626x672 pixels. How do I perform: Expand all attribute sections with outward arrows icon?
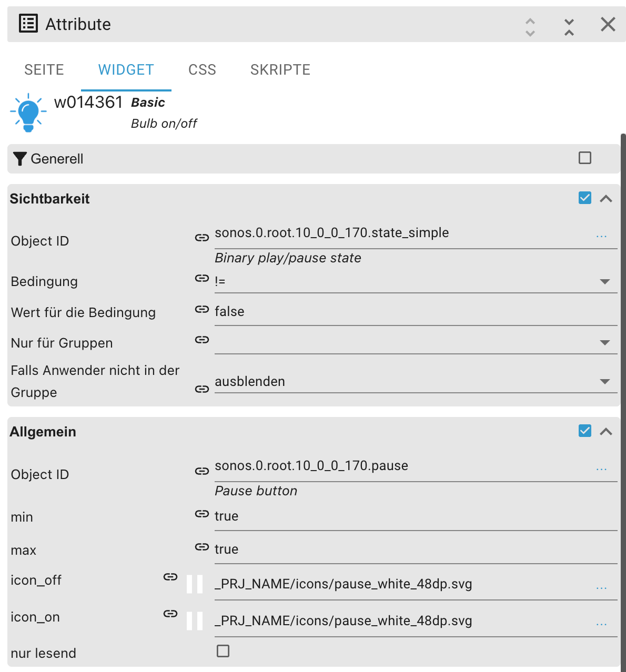click(x=530, y=27)
